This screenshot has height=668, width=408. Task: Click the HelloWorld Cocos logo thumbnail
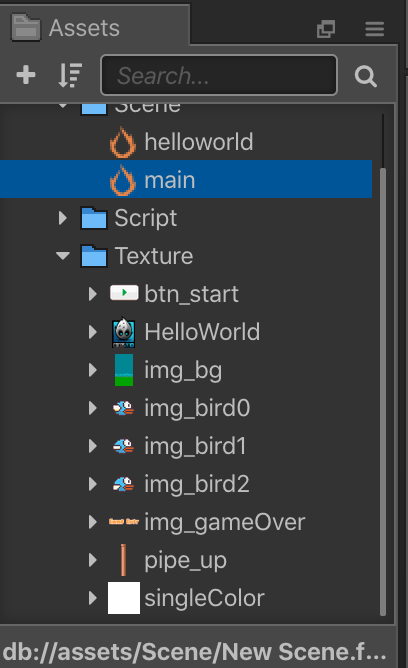click(124, 332)
